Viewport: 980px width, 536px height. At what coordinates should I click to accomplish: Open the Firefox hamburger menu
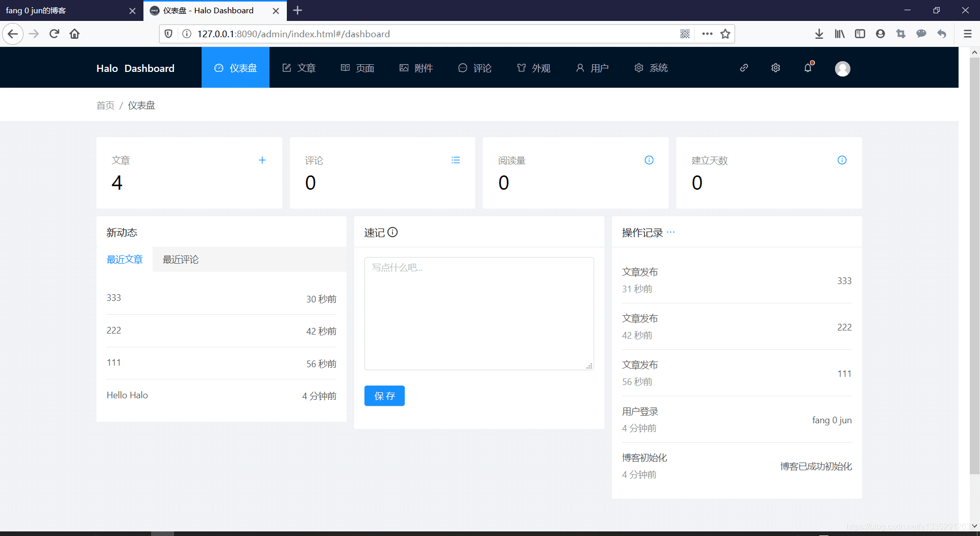[x=967, y=34]
